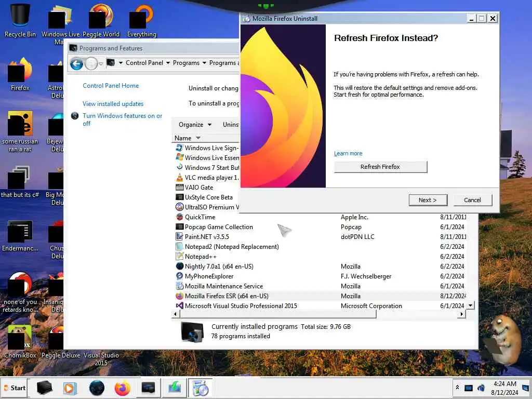
Task: Open the media player taskbar icon
Action: (x=70, y=388)
